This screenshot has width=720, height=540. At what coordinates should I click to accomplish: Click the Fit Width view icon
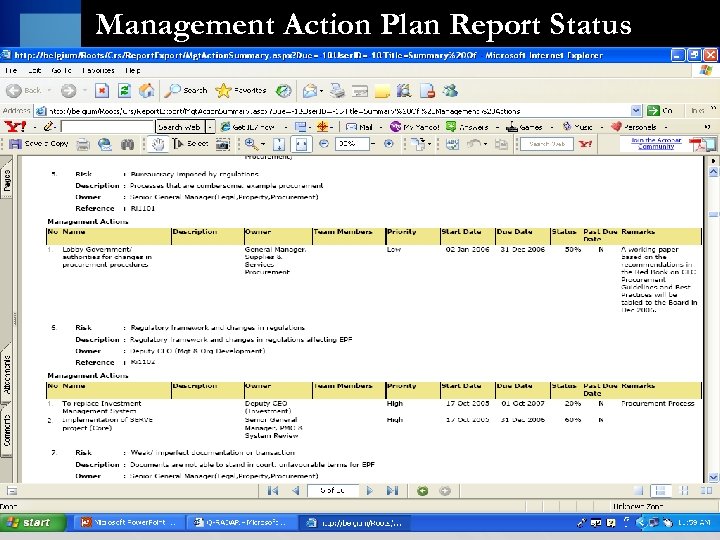tap(301, 144)
